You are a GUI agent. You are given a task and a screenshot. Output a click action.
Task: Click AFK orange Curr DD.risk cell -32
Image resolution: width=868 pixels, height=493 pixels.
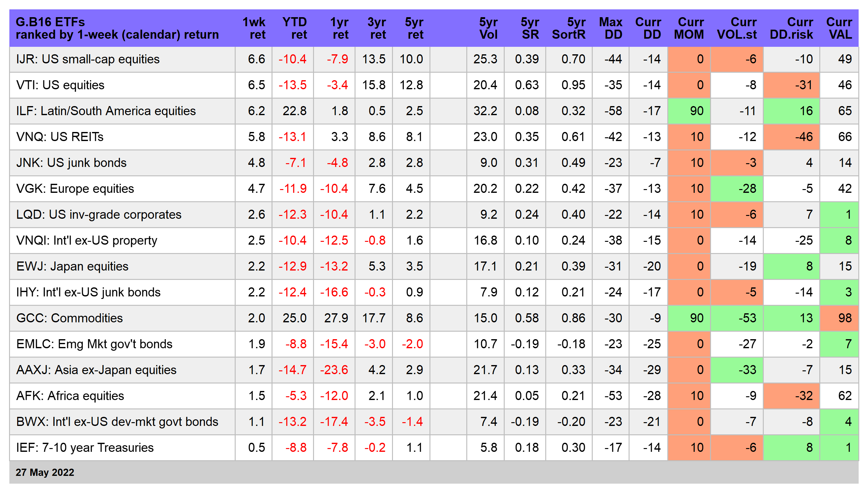[x=792, y=396]
